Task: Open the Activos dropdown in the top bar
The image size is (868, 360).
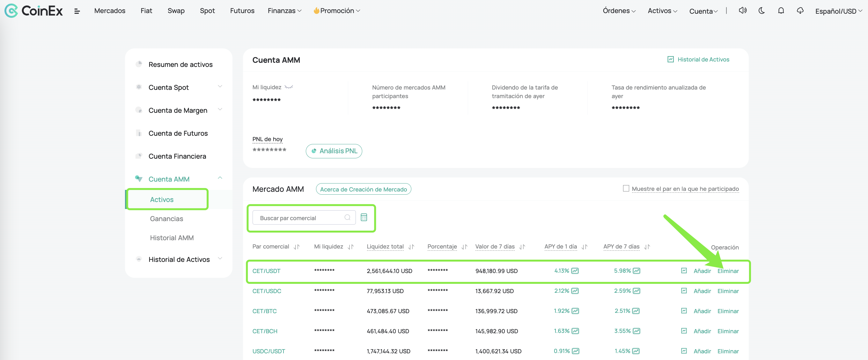Action: 662,11
